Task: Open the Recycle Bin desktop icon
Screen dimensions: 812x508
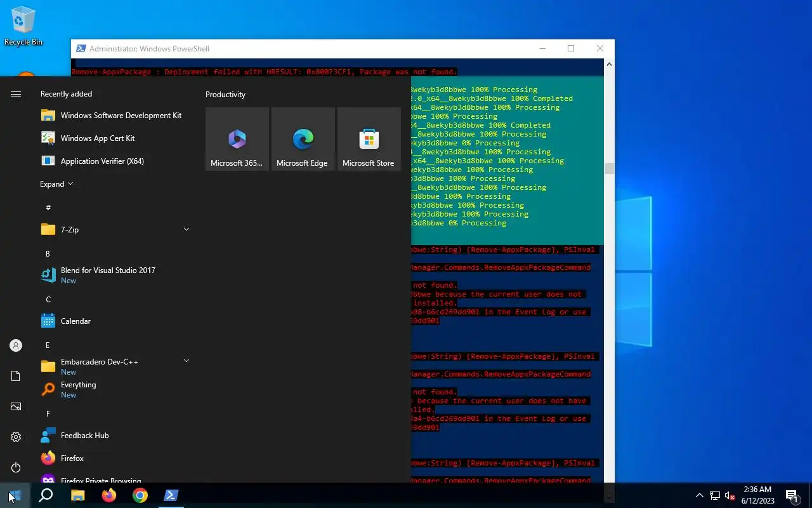Action: pyautogui.click(x=23, y=27)
